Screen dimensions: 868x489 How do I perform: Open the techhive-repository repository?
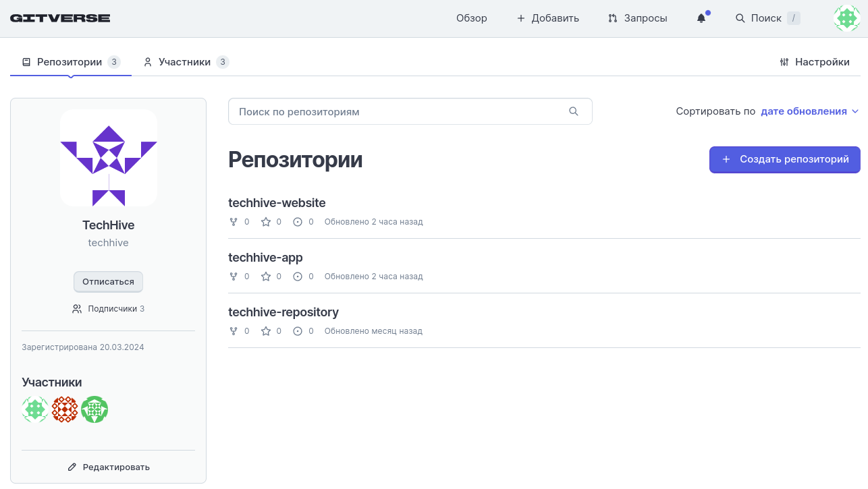click(x=283, y=312)
